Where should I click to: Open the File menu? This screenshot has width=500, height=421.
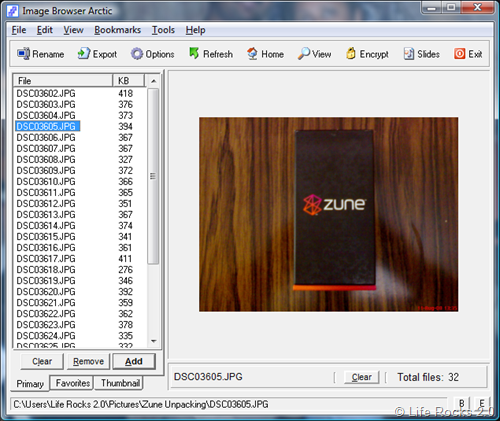(x=19, y=30)
